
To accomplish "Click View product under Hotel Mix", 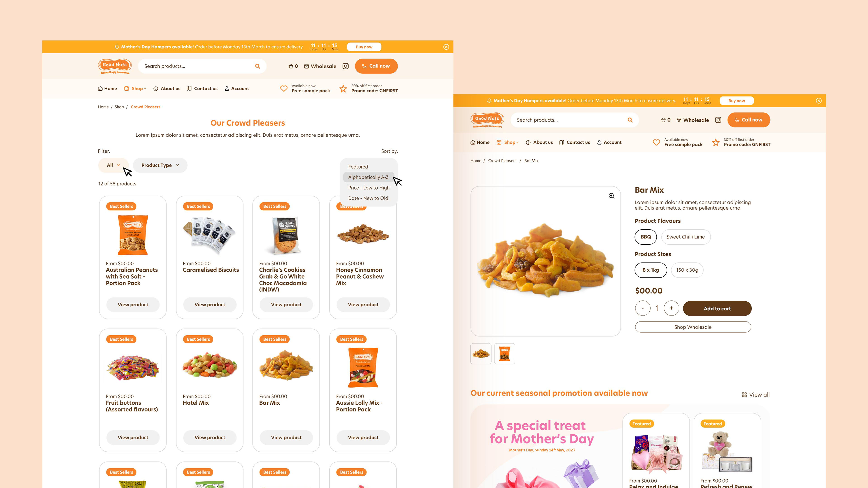I will 210,437.
